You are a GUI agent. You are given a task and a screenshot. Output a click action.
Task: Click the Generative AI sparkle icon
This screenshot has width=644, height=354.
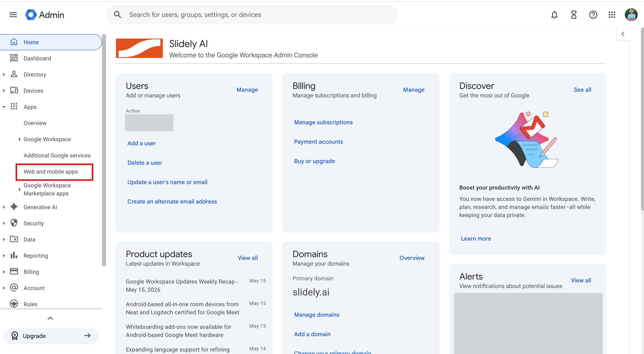[x=14, y=207]
